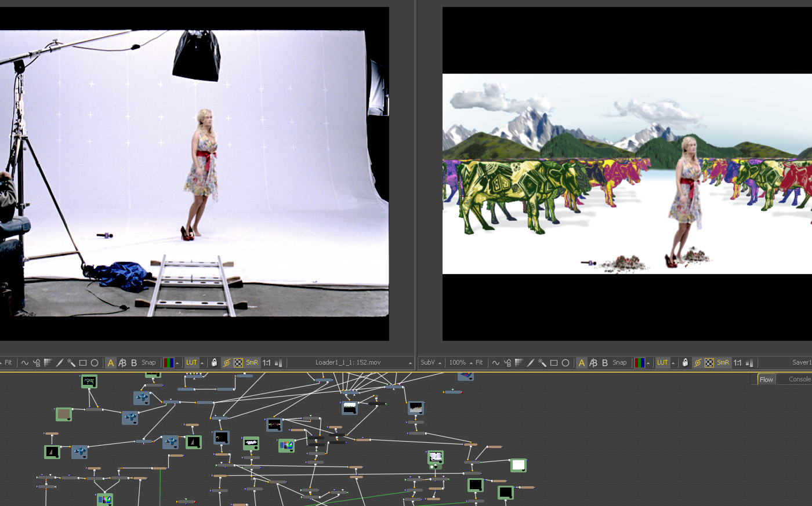Click the Loader1_1_1: 152.mov viewer label
Viewport: 812px width, 506px height.
348,363
